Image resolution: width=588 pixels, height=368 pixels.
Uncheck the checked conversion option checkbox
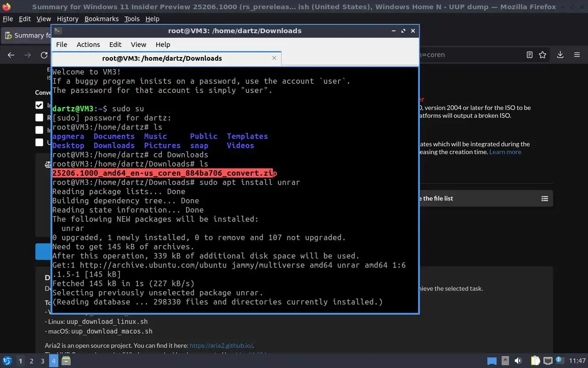click(40, 105)
